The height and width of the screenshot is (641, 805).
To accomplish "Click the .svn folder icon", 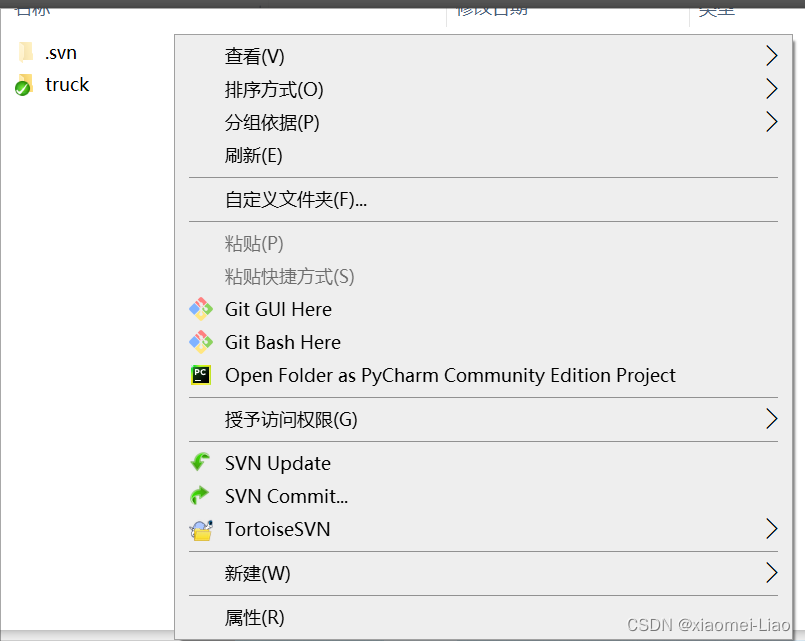I will (x=26, y=52).
